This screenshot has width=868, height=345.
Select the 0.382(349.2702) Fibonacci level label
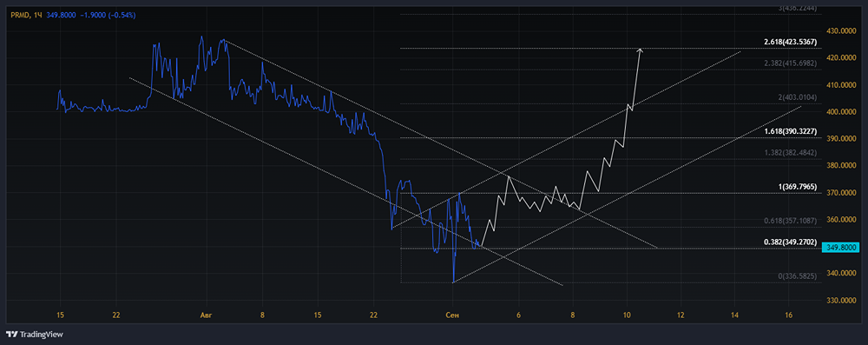[x=791, y=242]
